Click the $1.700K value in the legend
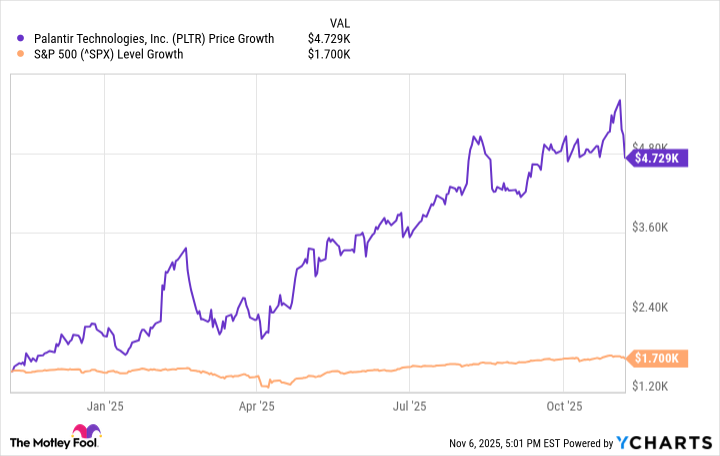 pyautogui.click(x=329, y=54)
